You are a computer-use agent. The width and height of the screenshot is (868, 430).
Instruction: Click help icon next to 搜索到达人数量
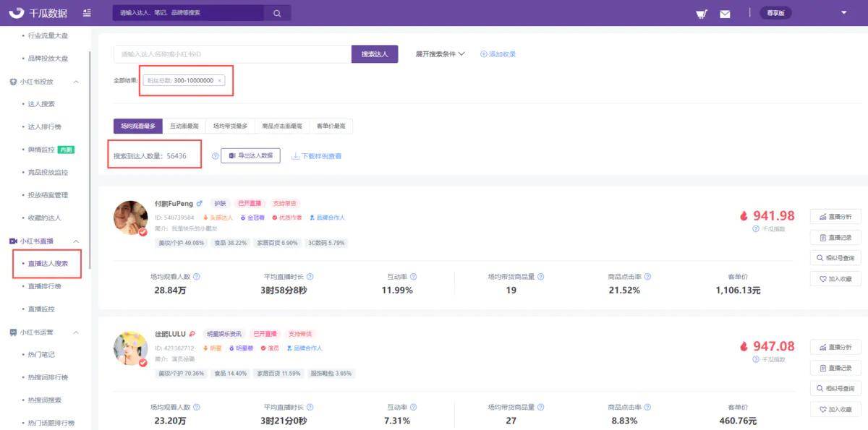[215, 155]
